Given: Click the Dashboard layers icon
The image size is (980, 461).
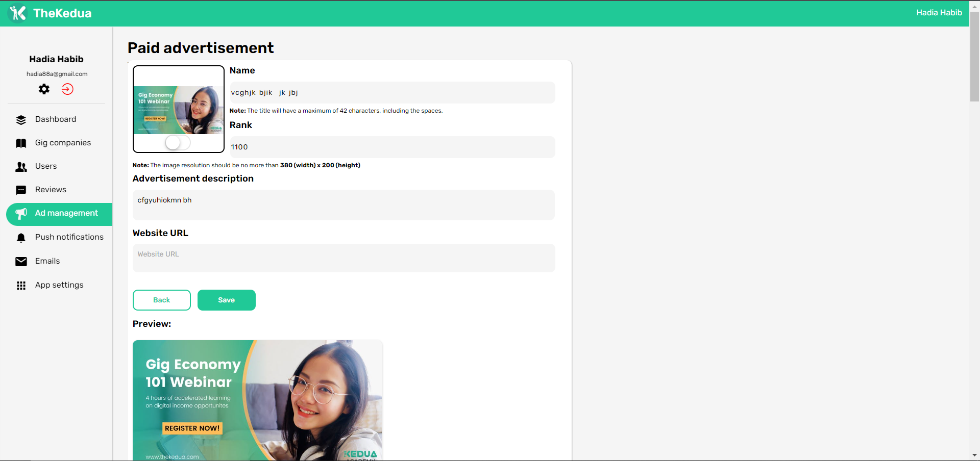Looking at the screenshot, I should point(21,120).
